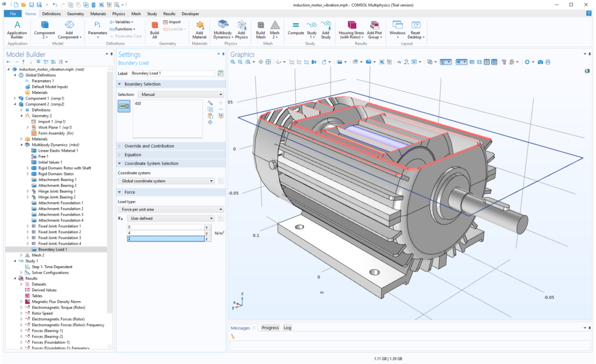Image resolution: width=596 pixels, height=364 pixels.
Task: Click the force y-component input field
Action: [166, 233]
